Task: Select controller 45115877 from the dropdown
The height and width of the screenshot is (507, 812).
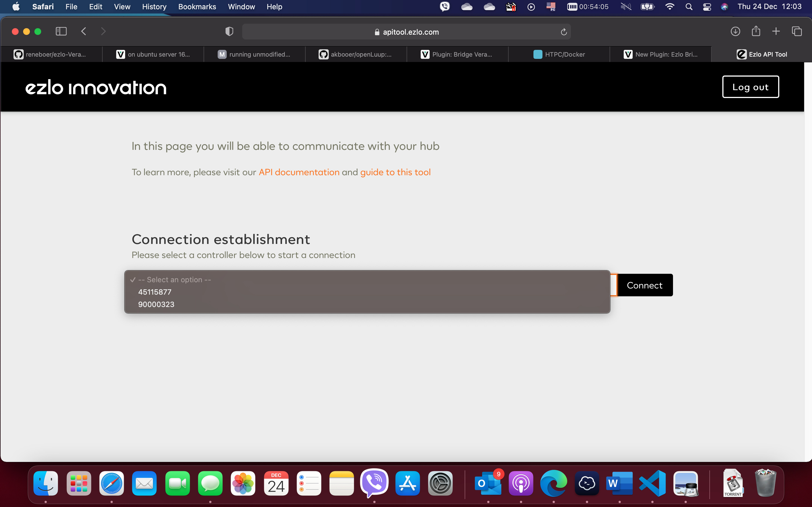Action: coord(155,292)
